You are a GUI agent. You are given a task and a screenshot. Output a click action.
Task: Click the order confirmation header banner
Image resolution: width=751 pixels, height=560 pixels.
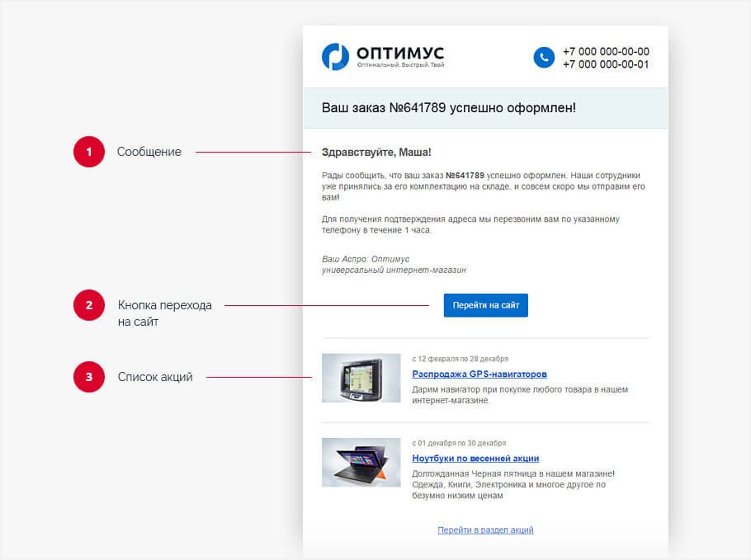tap(484, 108)
